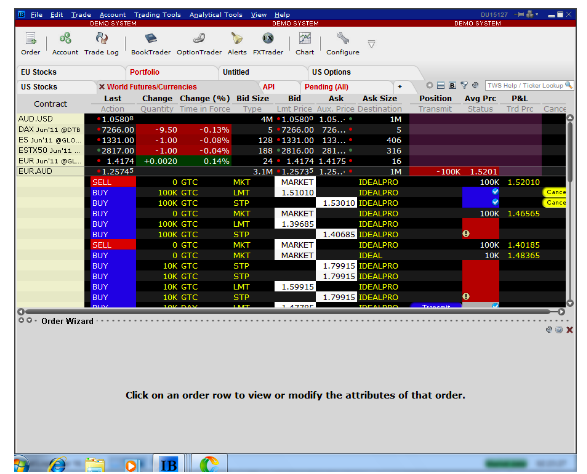The width and height of the screenshot is (587, 474).
Task: Launch the FXTrader tool
Action: (x=268, y=44)
